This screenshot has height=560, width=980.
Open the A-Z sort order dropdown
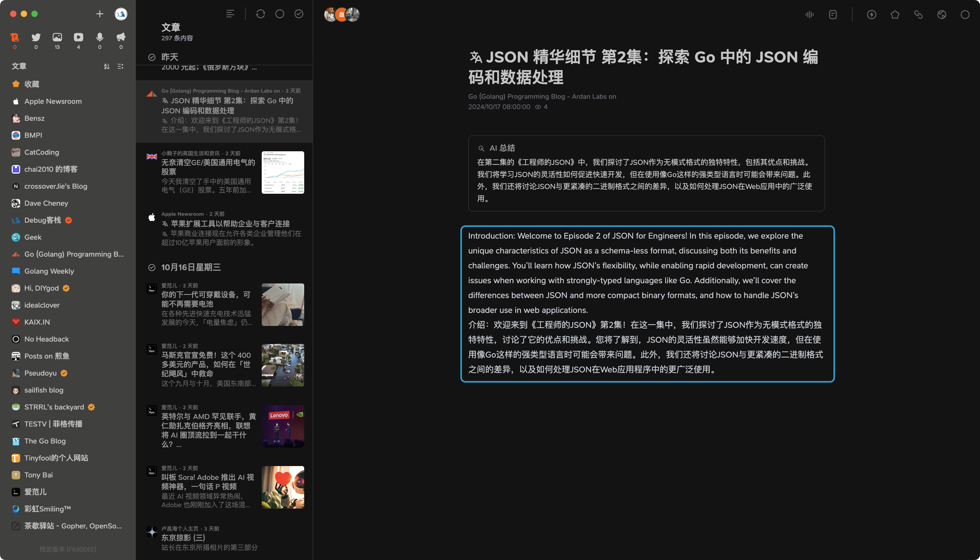[106, 66]
